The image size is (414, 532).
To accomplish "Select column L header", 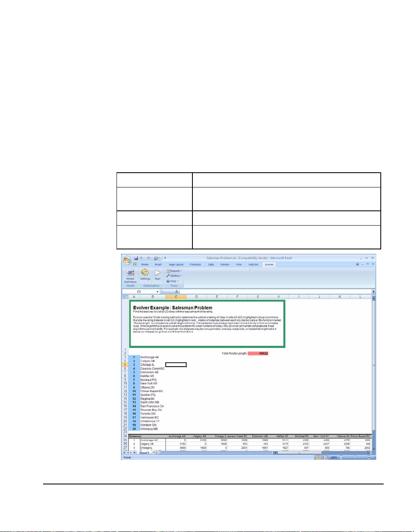I will 360,297.
